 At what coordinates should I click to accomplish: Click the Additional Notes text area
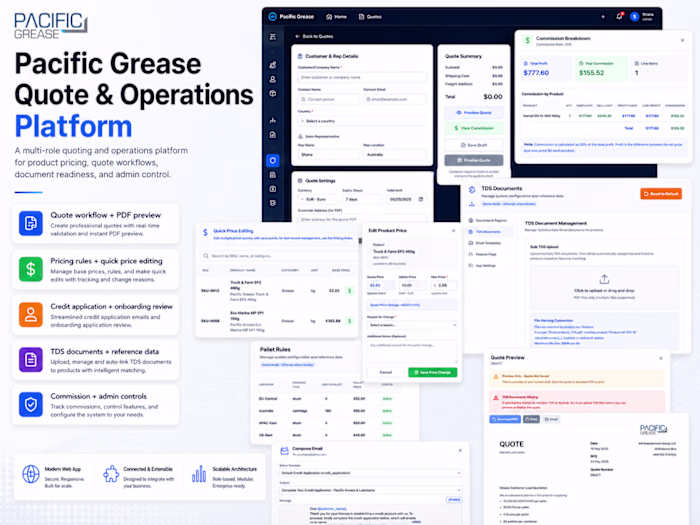pos(412,351)
